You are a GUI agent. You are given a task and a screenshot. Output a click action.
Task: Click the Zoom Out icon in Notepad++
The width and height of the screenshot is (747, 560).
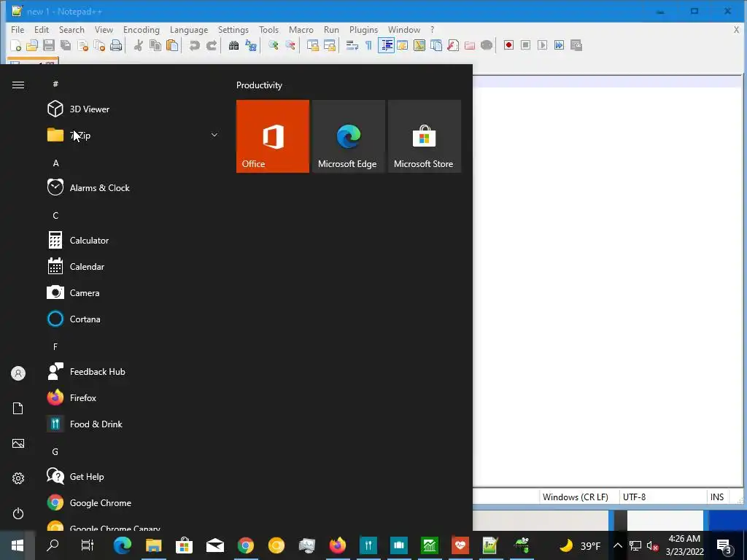click(290, 45)
